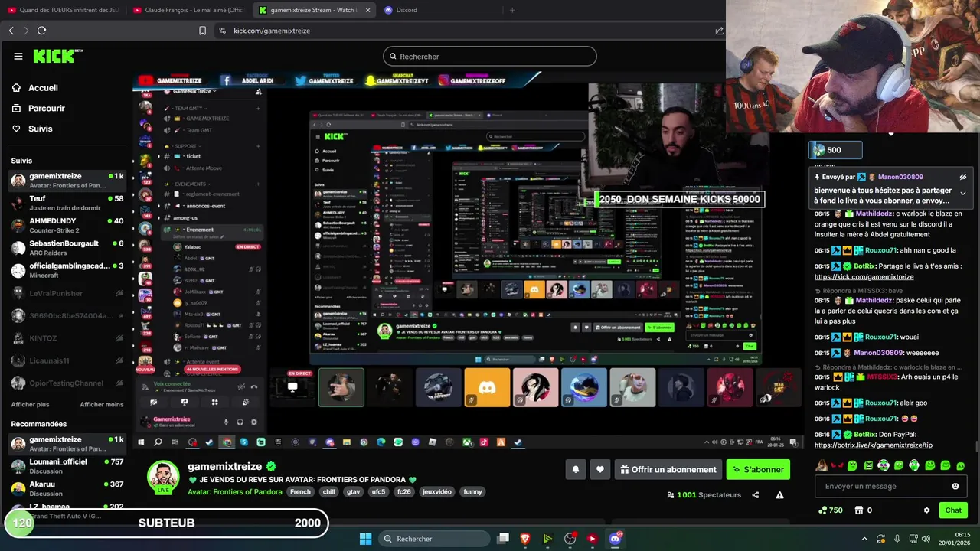Open a new browser tab with the plus button
The height and width of the screenshot is (551, 980).
tap(512, 10)
